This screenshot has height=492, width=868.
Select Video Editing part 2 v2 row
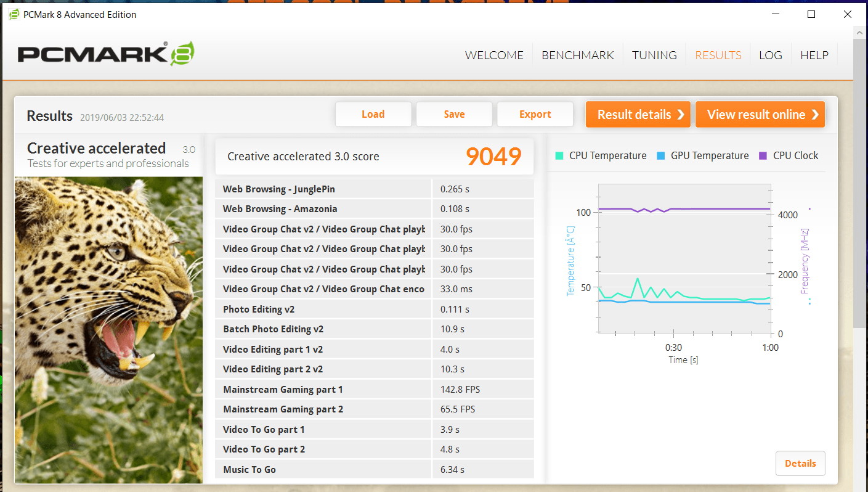pos(374,369)
